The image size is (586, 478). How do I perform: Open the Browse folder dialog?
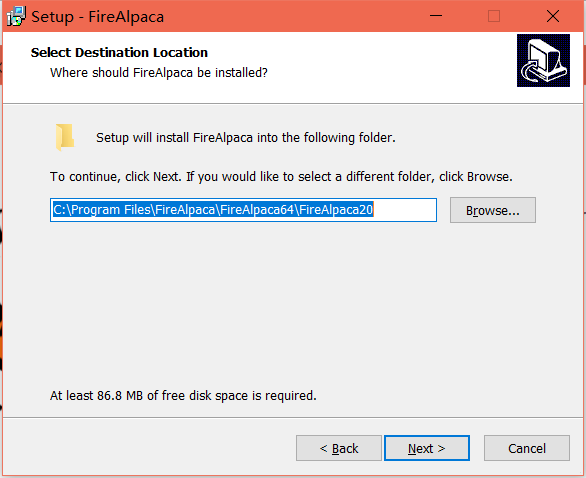(x=493, y=210)
